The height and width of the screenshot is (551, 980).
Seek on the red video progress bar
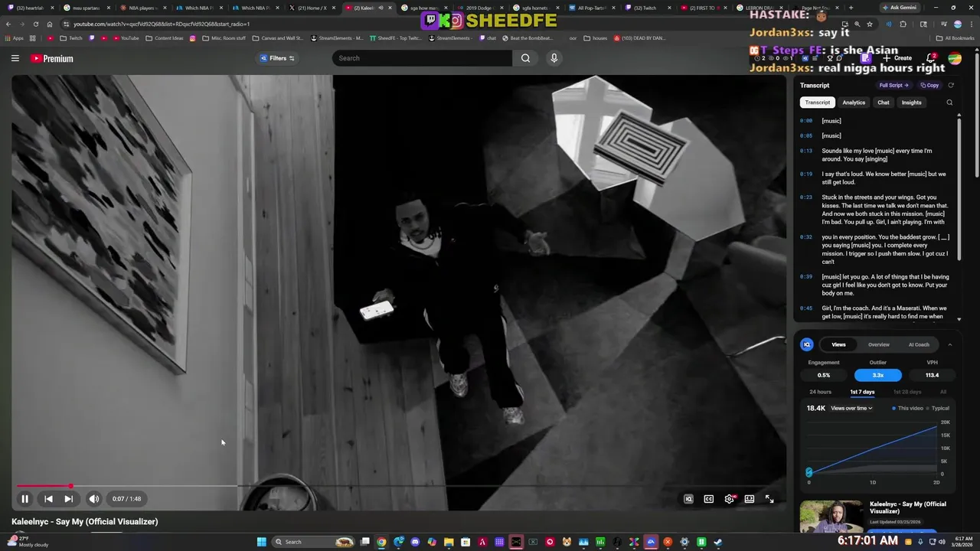pyautogui.click(x=398, y=486)
